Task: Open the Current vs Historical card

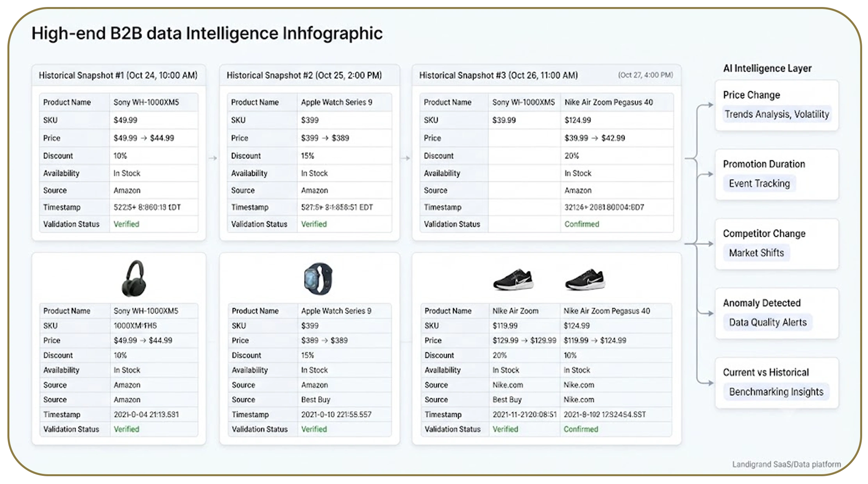Action: (x=777, y=383)
